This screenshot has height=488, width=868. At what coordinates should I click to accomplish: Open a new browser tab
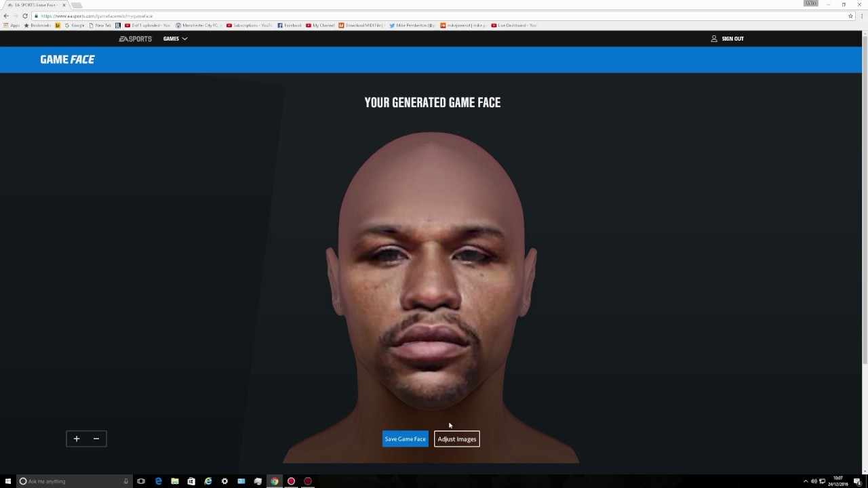click(x=77, y=5)
